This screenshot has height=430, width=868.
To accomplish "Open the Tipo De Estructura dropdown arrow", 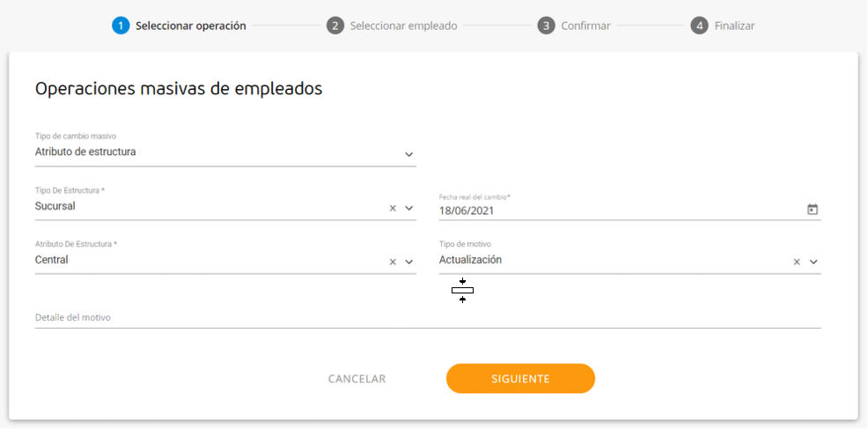I will (x=408, y=208).
